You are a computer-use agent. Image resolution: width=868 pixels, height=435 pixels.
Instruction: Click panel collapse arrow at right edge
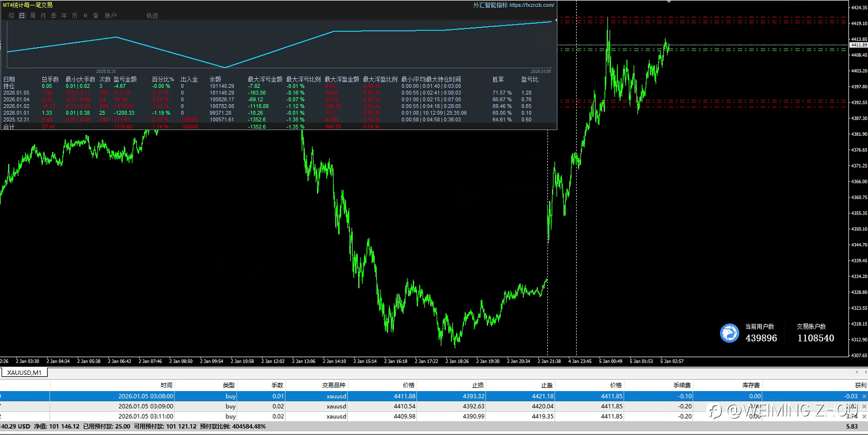click(555, 20)
